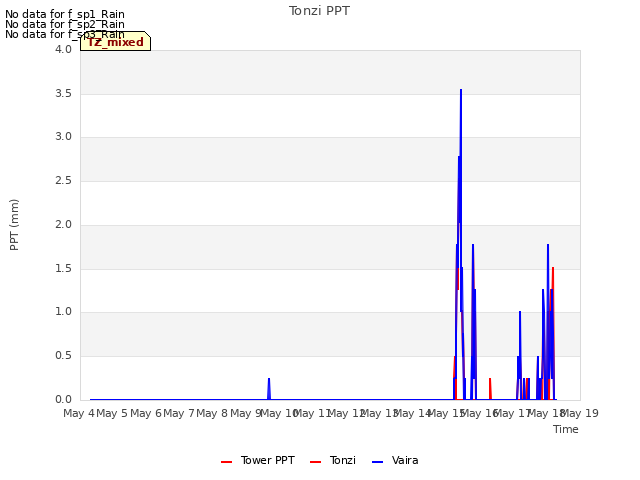Image resolution: width=640 pixels, height=480 pixels.
Task: Click the 3.5 y-axis tick label
Action: point(63,93)
